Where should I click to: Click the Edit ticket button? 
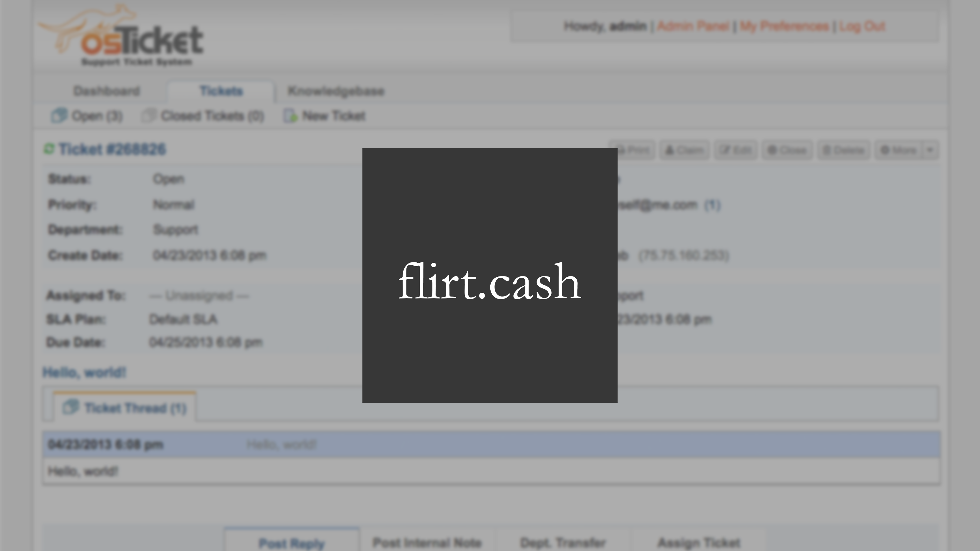pyautogui.click(x=735, y=150)
